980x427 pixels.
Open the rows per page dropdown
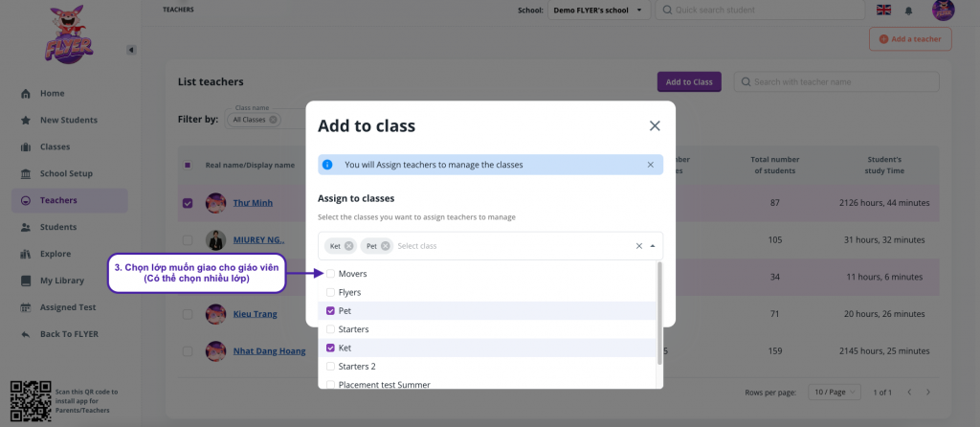pyautogui.click(x=835, y=393)
